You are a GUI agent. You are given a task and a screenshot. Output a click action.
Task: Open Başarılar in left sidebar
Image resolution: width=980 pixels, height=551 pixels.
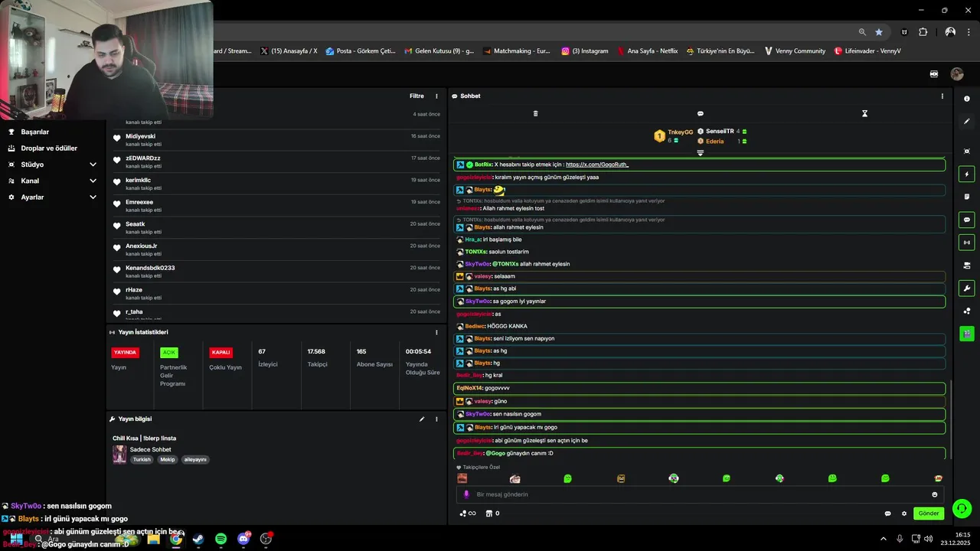[35, 132]
